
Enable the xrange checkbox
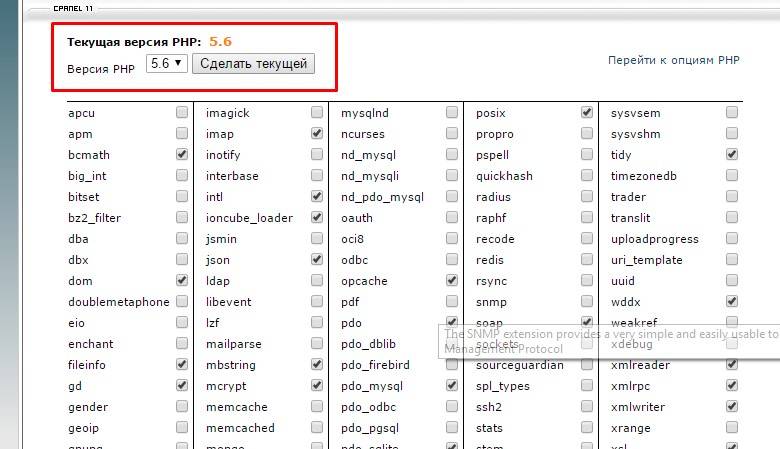coord(732,427)
